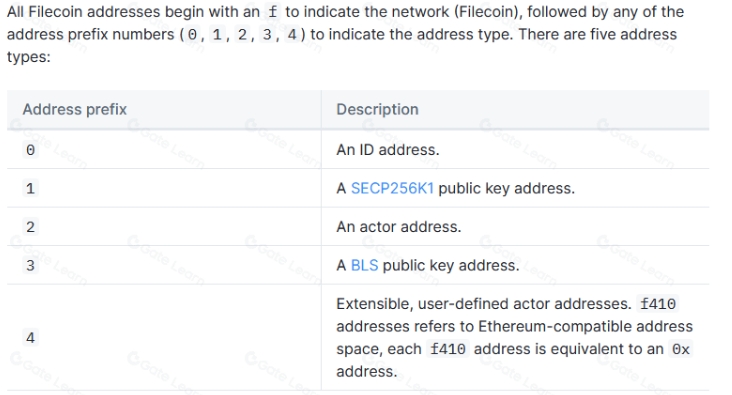This screenshot has height=395, width=732.
Task: Select the prefix 0 code cell
Action: pos(30,150)
